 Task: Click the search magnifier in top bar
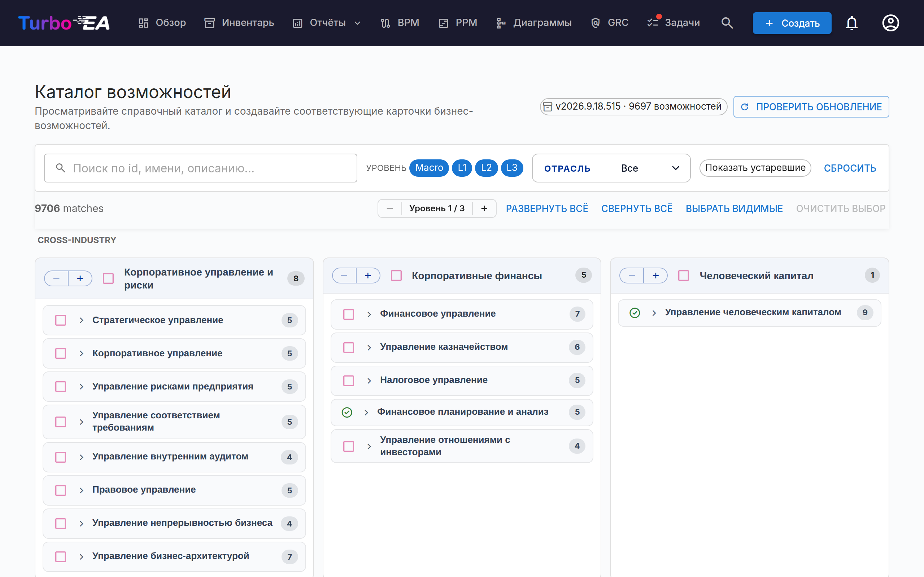727,23
